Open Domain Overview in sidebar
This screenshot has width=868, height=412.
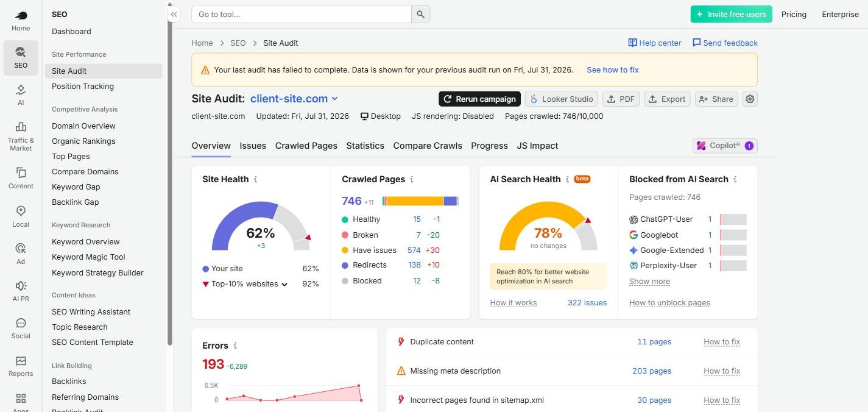83,126
